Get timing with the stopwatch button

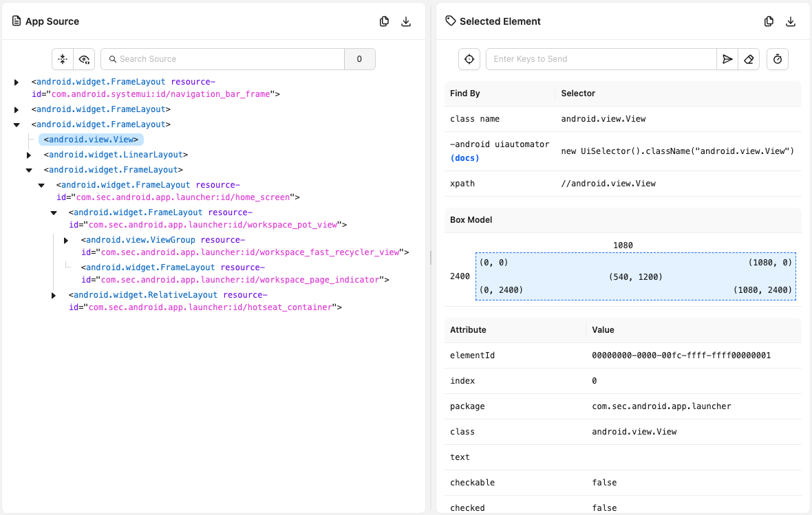(x=778, y=59)
